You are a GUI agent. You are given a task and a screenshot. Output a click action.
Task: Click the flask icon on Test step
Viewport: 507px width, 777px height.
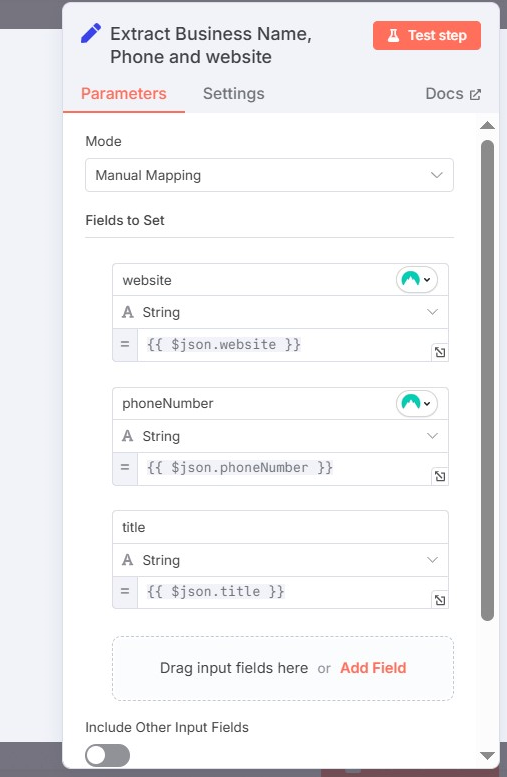pyautogui.click(x=394, y=35)
